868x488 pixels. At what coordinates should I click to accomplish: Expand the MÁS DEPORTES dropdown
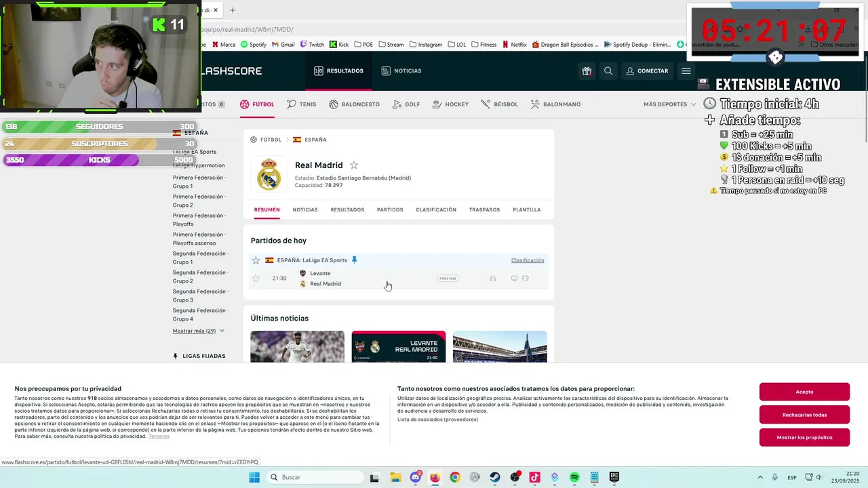tap(669, 104)
